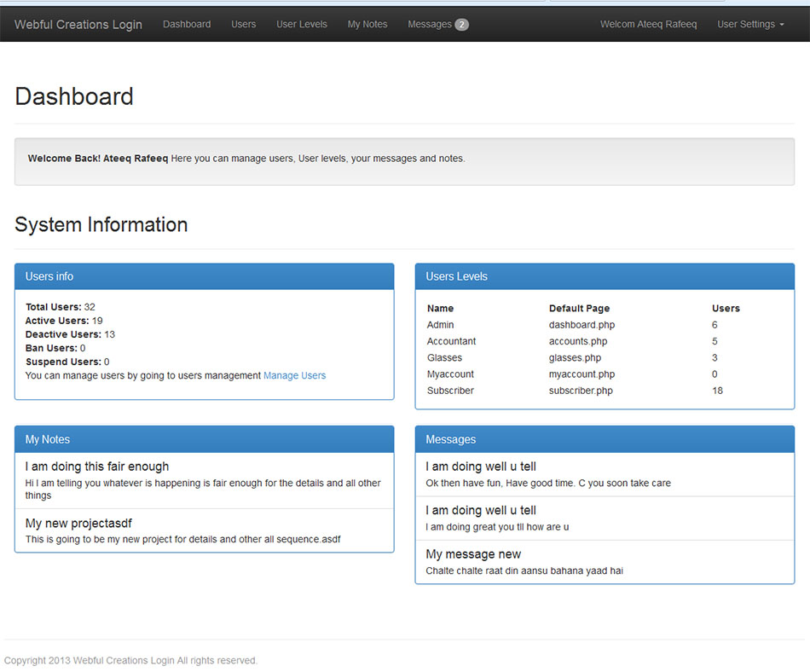Screen dimensions: 810x672
Task: Click the Webful Creations Login brand link
Action: pos(78,25)
